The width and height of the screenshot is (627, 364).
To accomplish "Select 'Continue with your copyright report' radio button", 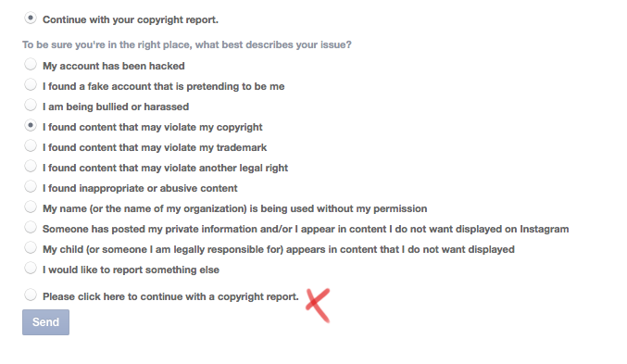I will pyautogui.click(x=31, y=18).
